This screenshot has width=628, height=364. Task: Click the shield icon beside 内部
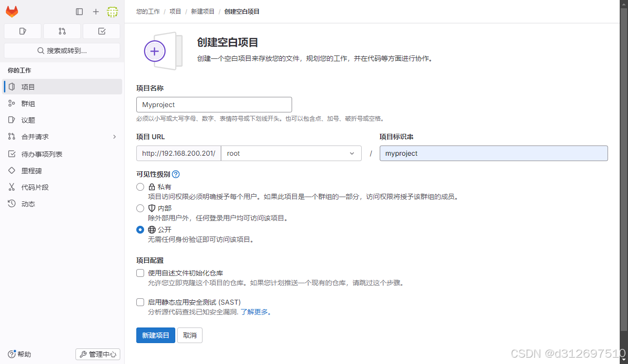point(152,208)
